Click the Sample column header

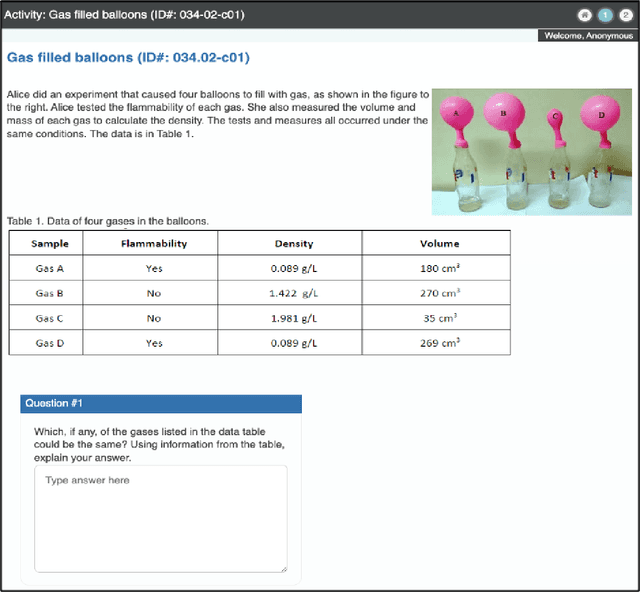click(x=46, y=243)
